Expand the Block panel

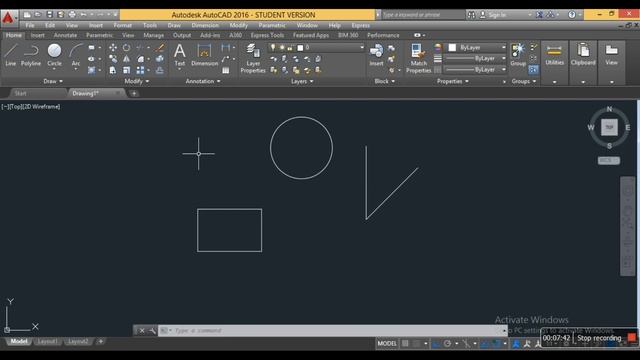(384, 81)
